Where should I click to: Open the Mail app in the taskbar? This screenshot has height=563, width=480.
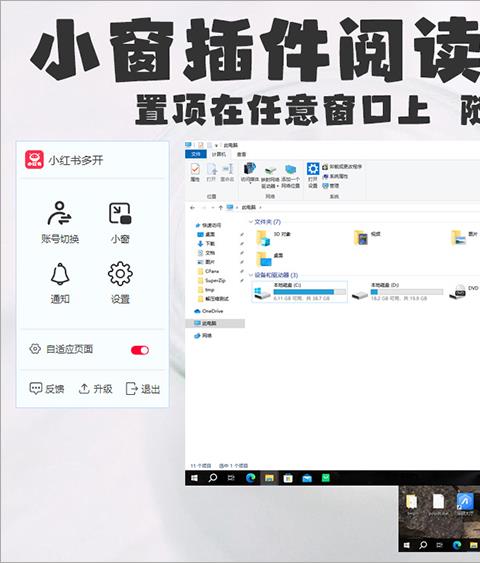307,478
